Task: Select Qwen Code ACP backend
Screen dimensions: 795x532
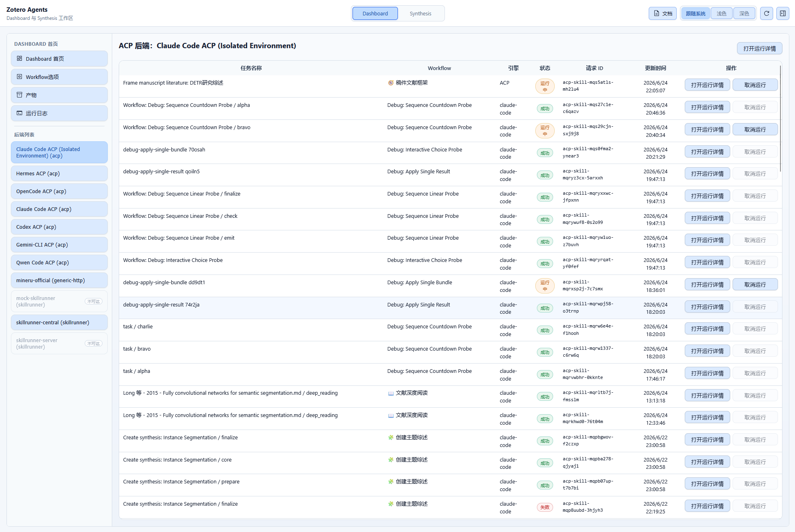Action: point(59,262)
